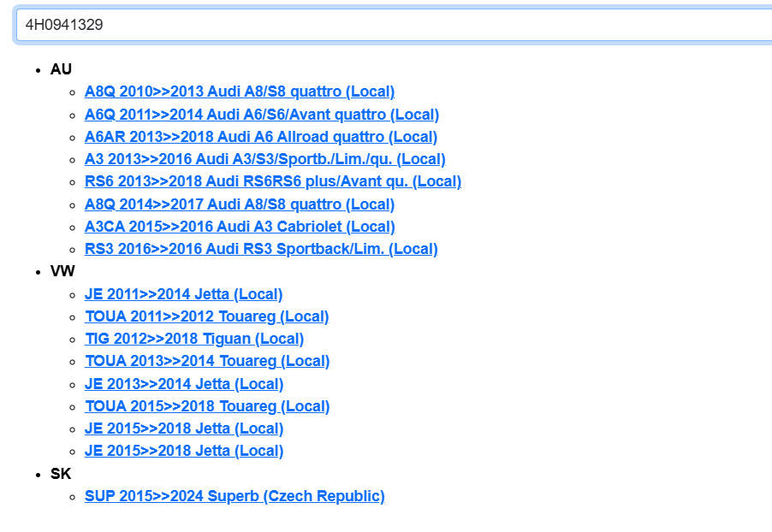Select RS6 2013>>2018 Audi RS6 plus/Avant link
The height and width of the screenshot is (532, 772).
point(273,181)
